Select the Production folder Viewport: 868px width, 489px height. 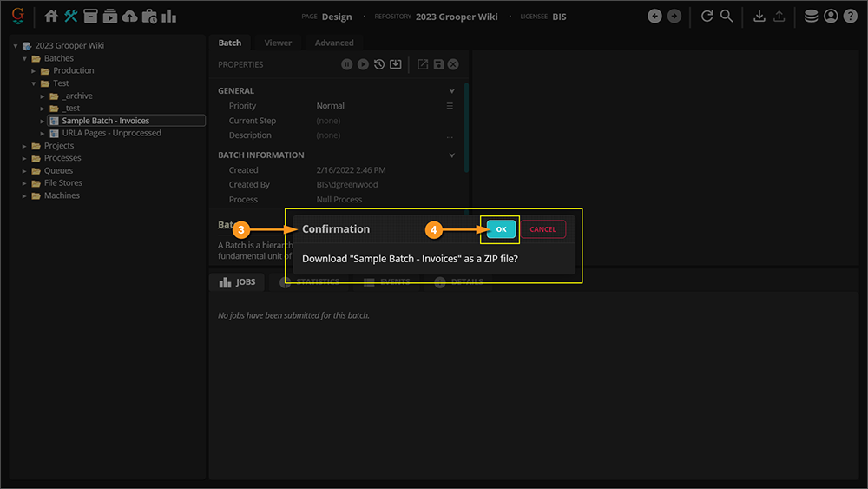pyautogui.click(x=74, y=70)
